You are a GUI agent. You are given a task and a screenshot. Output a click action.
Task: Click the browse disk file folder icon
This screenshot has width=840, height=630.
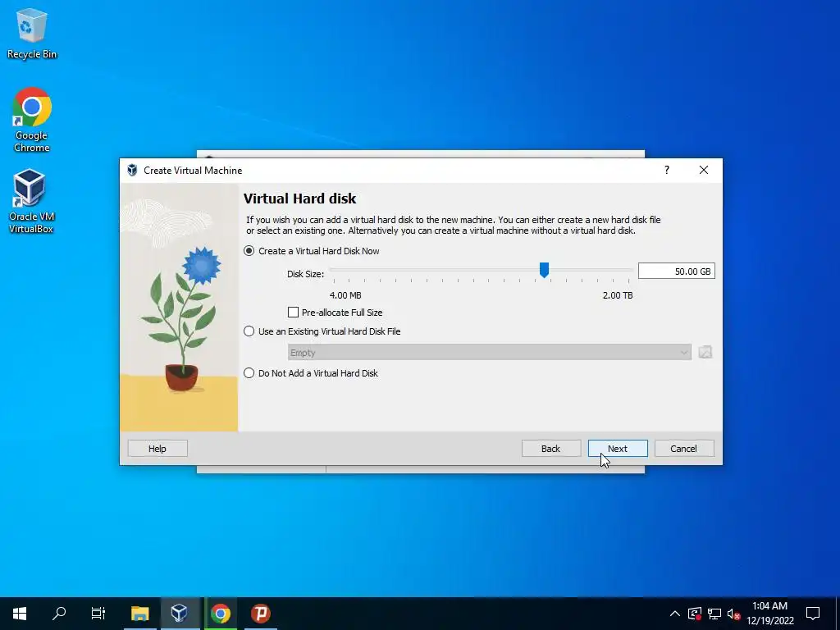705,352
